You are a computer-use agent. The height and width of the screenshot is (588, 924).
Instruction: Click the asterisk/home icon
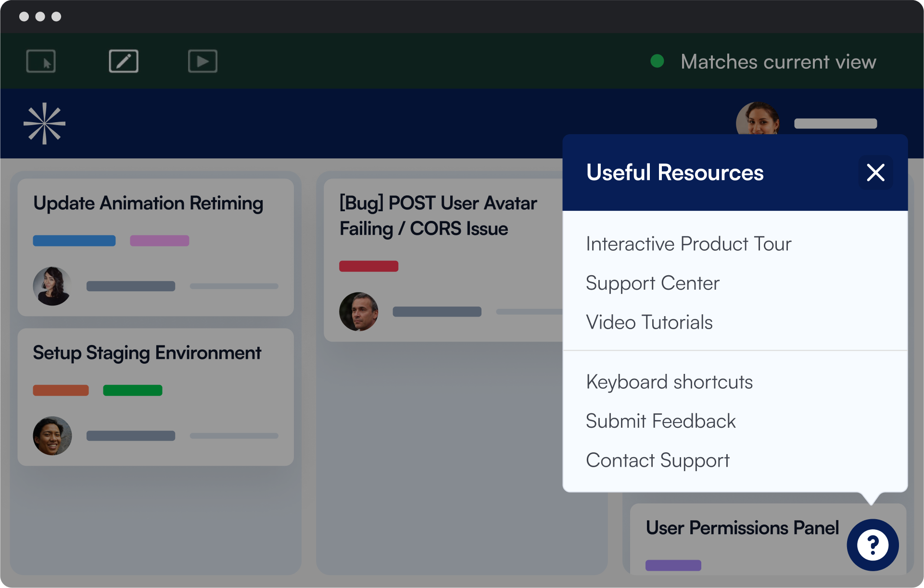pos(44,123)
